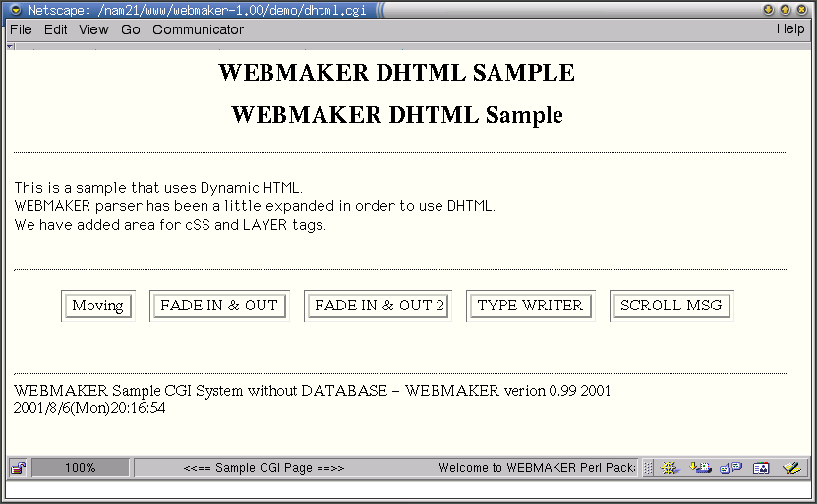Open the window menu icon in title bar

(x=16, y=9)
